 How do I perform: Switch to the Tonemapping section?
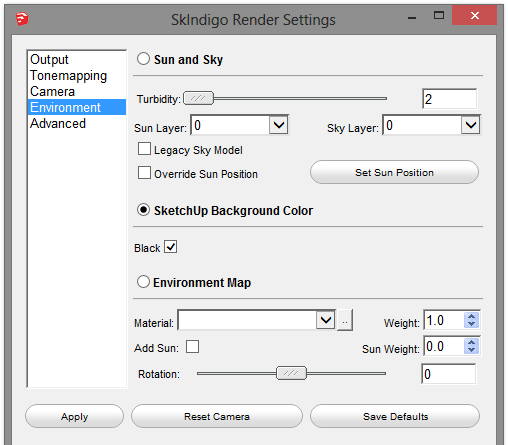pos(68,76)
